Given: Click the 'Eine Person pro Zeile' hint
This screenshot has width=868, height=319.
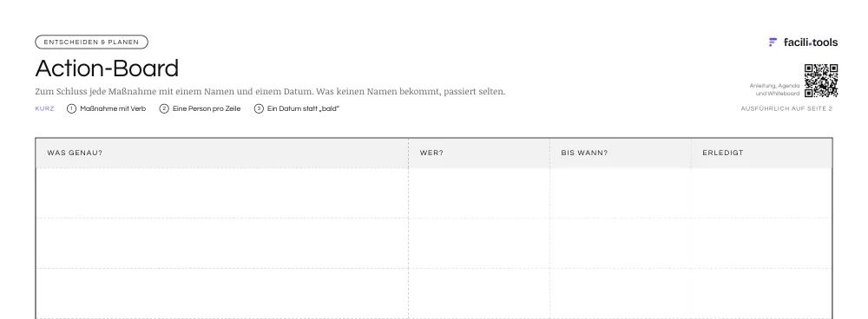Looking at the screenshot, I should pyautogui.click(x=207, y=109).
